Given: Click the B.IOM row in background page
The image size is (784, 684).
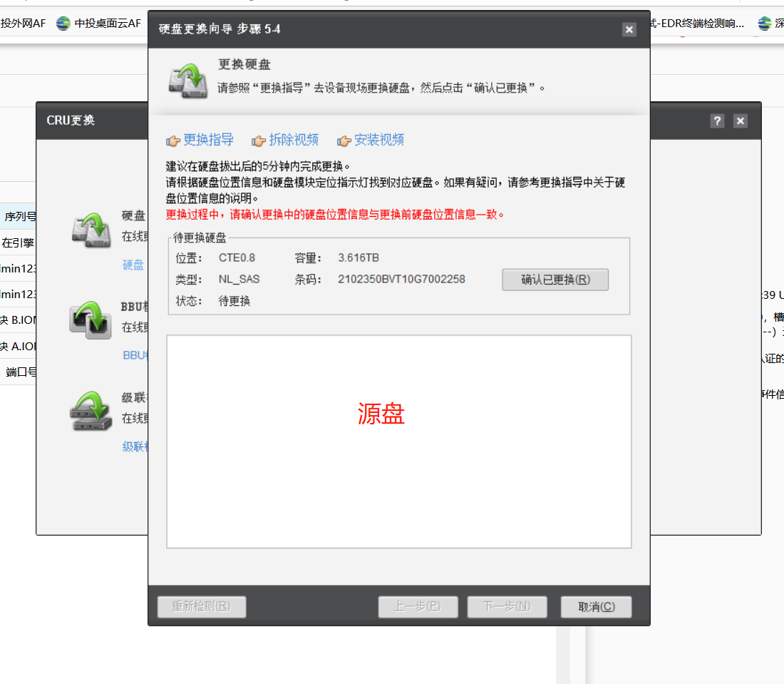Looking at the screenshot, I should pos(18,320).
